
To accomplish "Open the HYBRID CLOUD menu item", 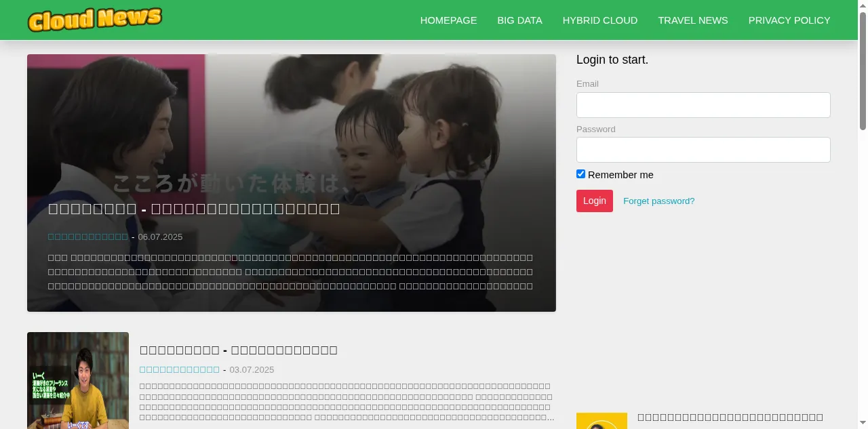I will click(x=600, y=20).
